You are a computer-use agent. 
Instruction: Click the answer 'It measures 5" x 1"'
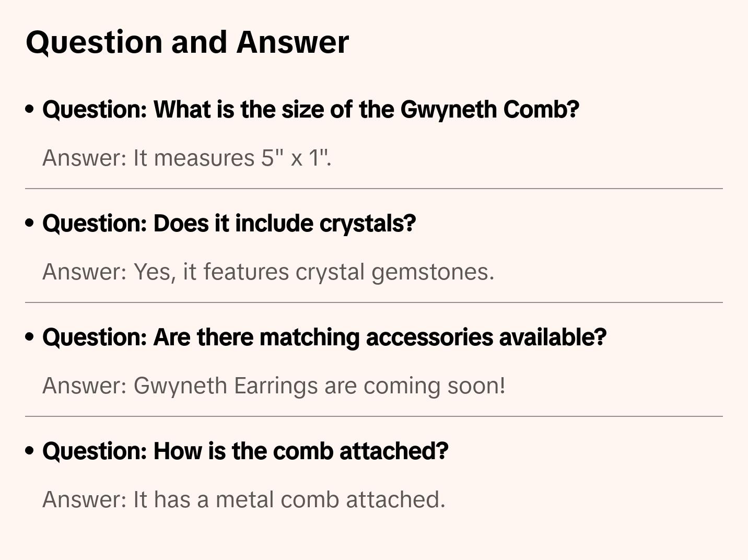(x=186, y=158)
